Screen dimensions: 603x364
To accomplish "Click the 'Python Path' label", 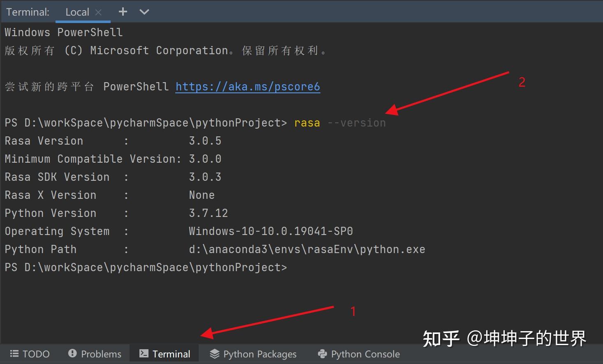I will (x=40, y=249).
